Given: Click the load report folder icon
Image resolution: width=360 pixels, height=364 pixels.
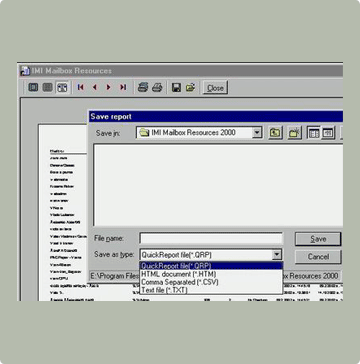Looking at the screenshot, I should pyautogui.click(x=191, y=87).
